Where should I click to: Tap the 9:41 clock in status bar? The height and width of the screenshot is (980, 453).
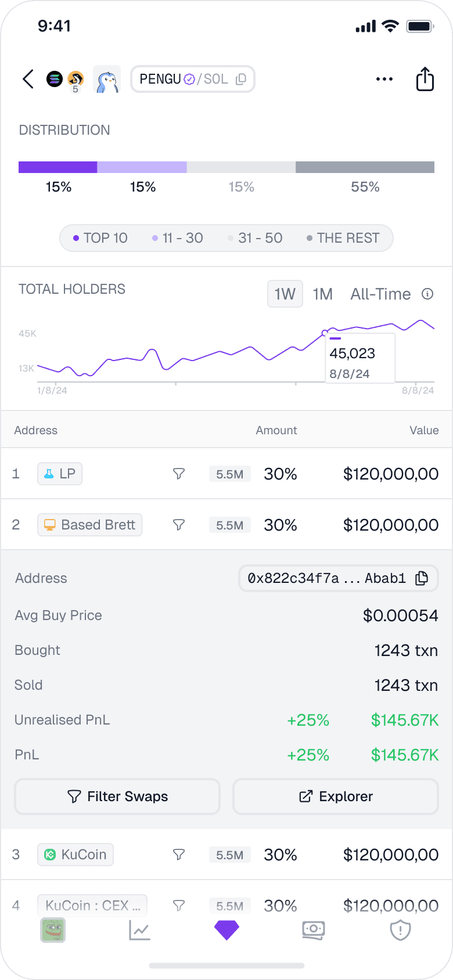(54, 26)
